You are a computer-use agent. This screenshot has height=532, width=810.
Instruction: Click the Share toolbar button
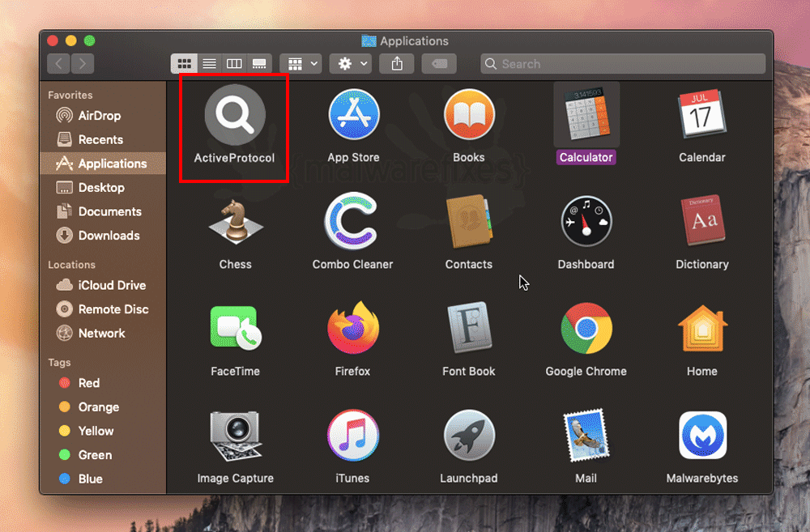(x=397, y=63)
